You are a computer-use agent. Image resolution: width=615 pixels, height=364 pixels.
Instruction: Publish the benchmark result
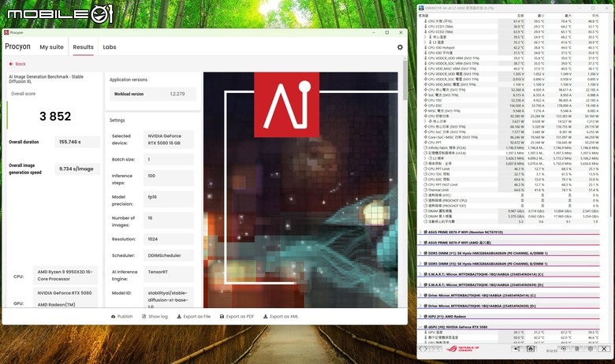pyautogui.click(x=122, y=316)
